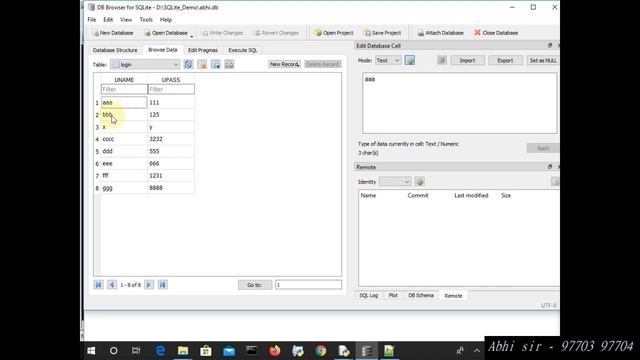Switch to the Edit Pragmas tab

coord(203,50)
